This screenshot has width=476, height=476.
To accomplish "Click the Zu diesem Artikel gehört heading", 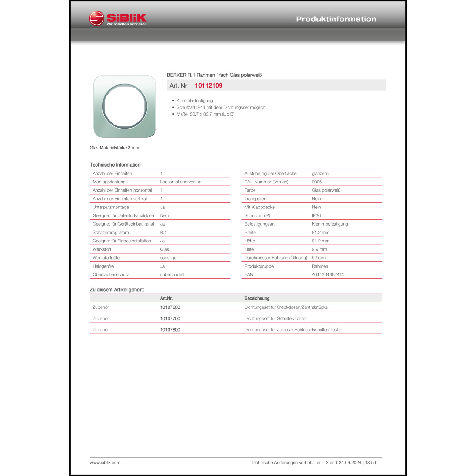I will 117,290.
